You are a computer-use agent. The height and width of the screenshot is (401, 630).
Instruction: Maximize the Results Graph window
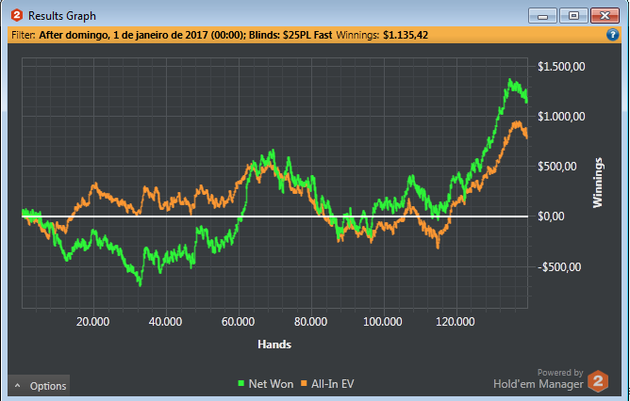[x=574, y=16]
